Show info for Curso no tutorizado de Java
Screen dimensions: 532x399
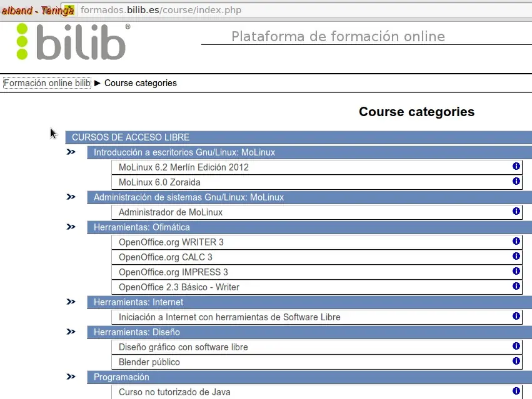coord(516,391)
